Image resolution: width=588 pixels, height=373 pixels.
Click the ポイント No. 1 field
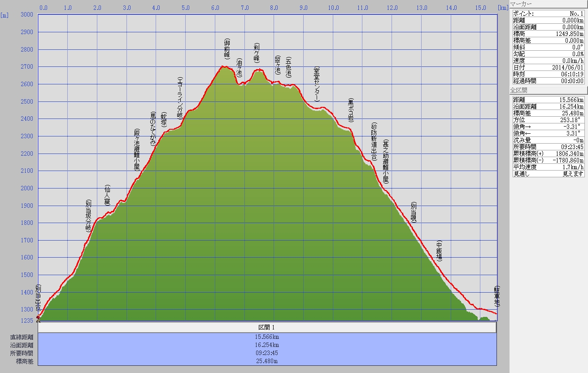pyautogui.click(x=549, y=13)
